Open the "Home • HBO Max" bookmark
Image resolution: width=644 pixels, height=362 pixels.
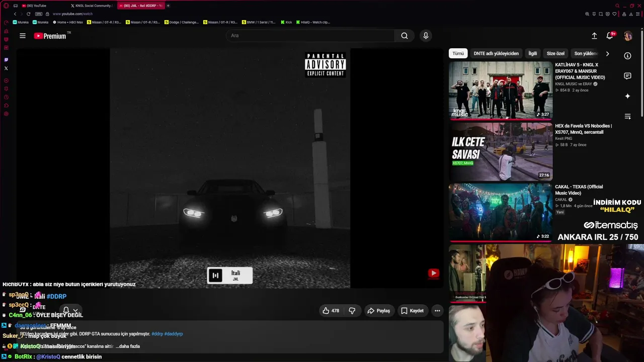[67, 22]
